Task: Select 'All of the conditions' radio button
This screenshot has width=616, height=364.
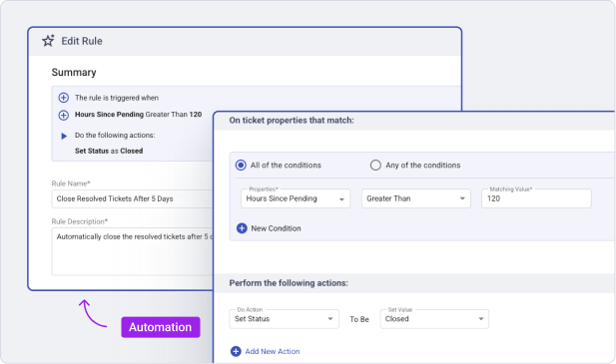Action: 241,166
